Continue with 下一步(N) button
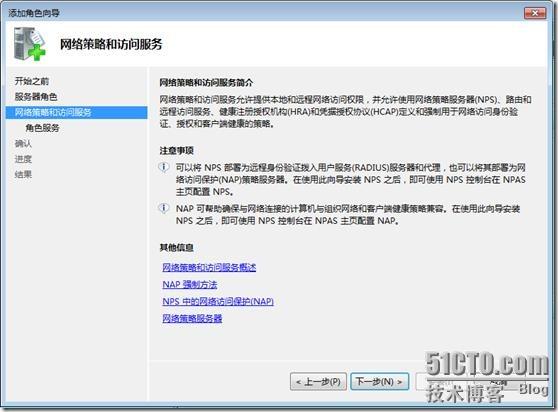 pos(379,382)
